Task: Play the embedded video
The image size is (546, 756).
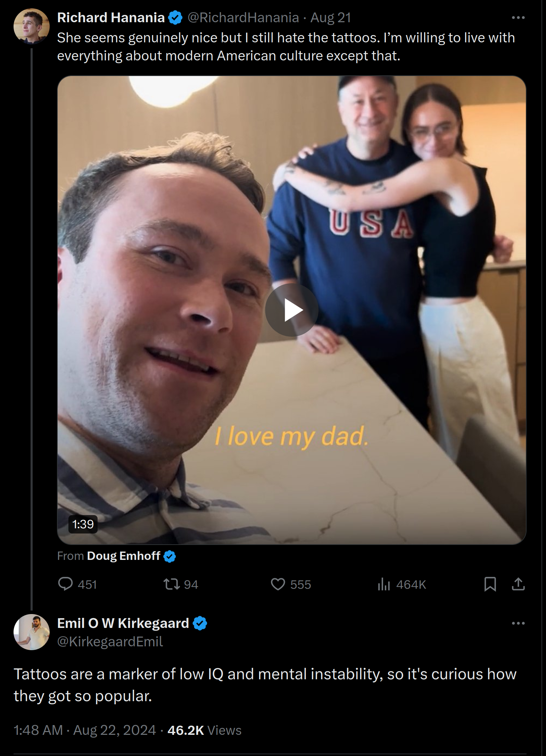Action: [291, 310]
